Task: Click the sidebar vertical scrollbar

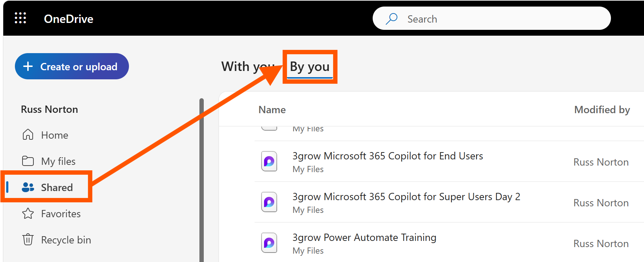Action: (202, 180)
